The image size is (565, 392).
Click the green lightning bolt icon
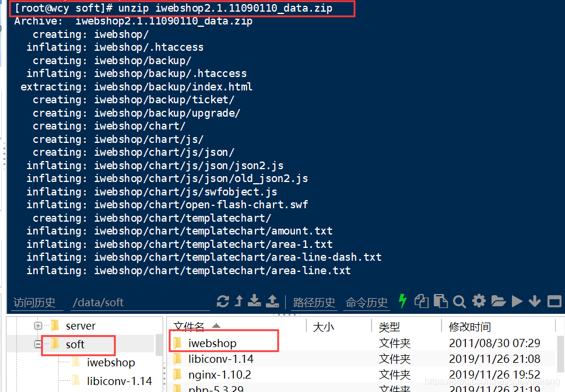click(x=402, y=301)
